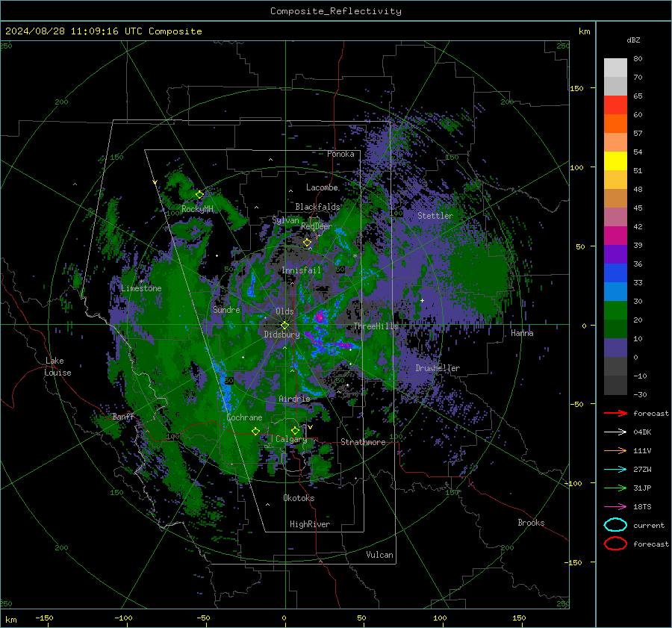The width and height of the screenshot is (672, 628).
Task: Click the cyan 27ZW arrow icon
Action: coord(615,470)
